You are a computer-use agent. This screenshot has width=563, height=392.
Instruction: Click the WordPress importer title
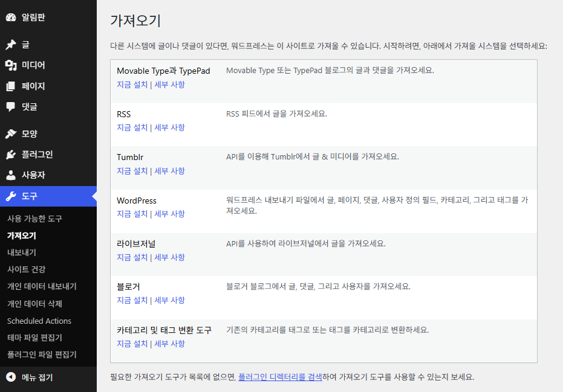tap(137, 201)
